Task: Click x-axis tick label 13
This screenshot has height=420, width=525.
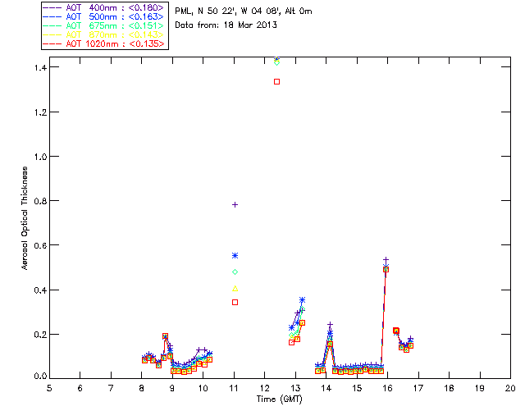Action: coord(295,388)
